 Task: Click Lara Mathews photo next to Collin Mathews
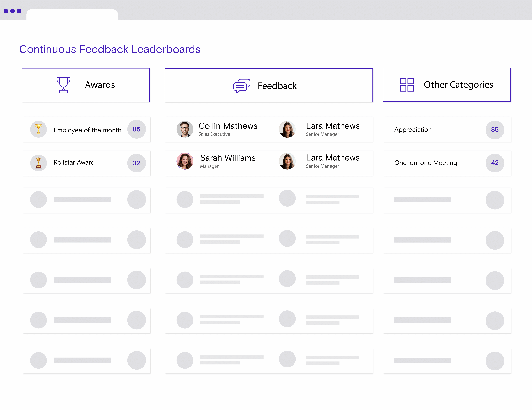click(287, 129)
